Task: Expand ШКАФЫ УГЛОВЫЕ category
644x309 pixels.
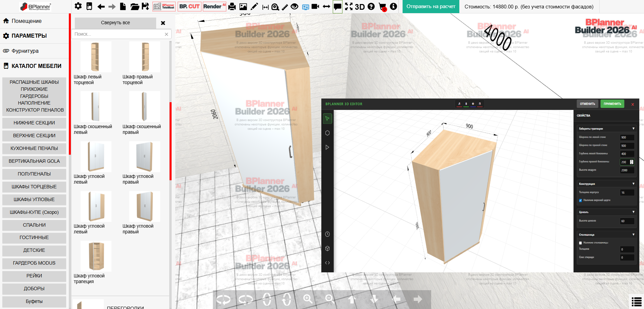Action: click(34, 199)
